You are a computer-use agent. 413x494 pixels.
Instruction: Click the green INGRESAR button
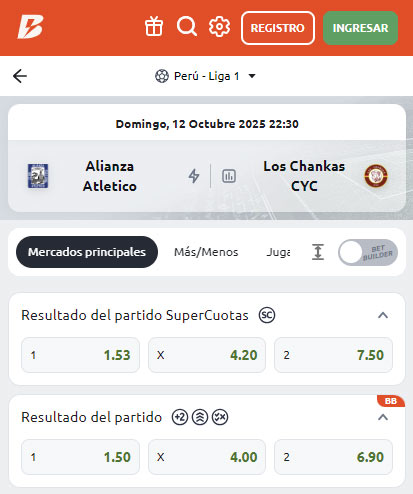coord(360,28)
